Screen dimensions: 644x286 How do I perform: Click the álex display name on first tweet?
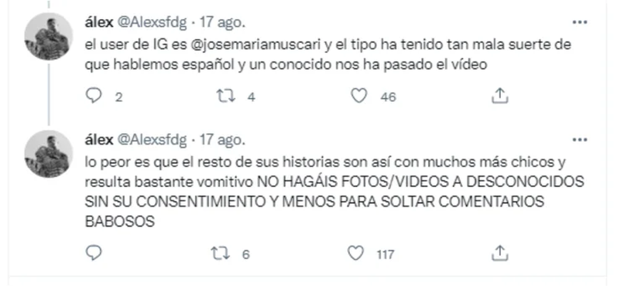tap(99, 23)
